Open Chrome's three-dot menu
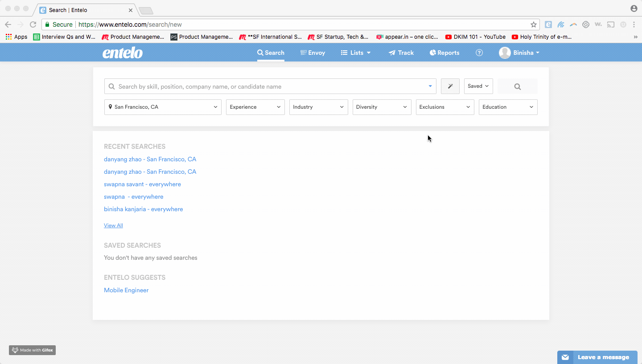Image resolution: width=642 pixels, height=364 pixels. click(x=634, y=25)
